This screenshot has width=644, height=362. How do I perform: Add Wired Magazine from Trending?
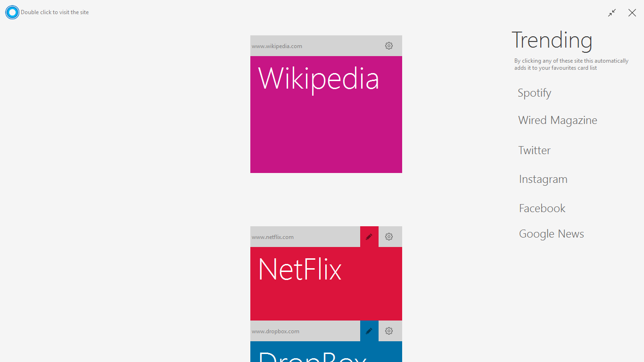558,120
